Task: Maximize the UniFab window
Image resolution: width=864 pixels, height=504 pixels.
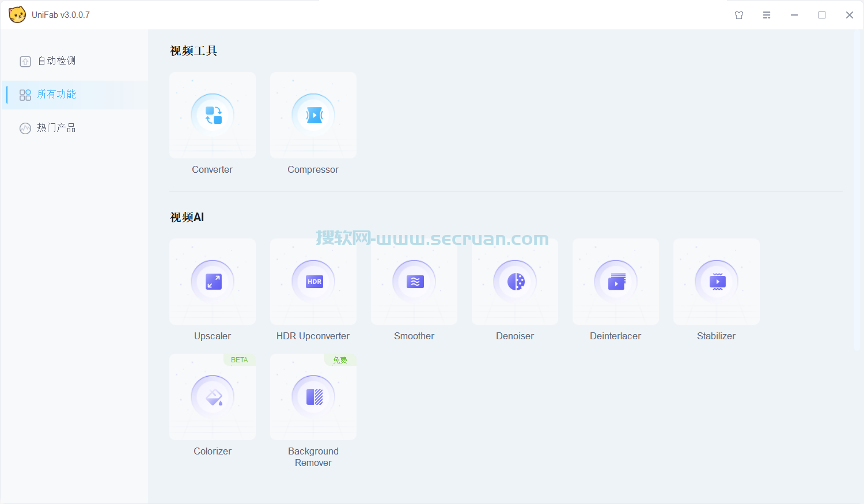Action: pyautogui.click(x=822, y=15)
